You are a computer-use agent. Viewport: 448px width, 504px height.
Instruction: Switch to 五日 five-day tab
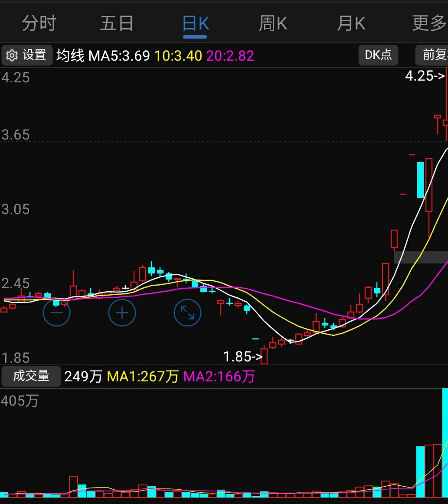point(117,23)
